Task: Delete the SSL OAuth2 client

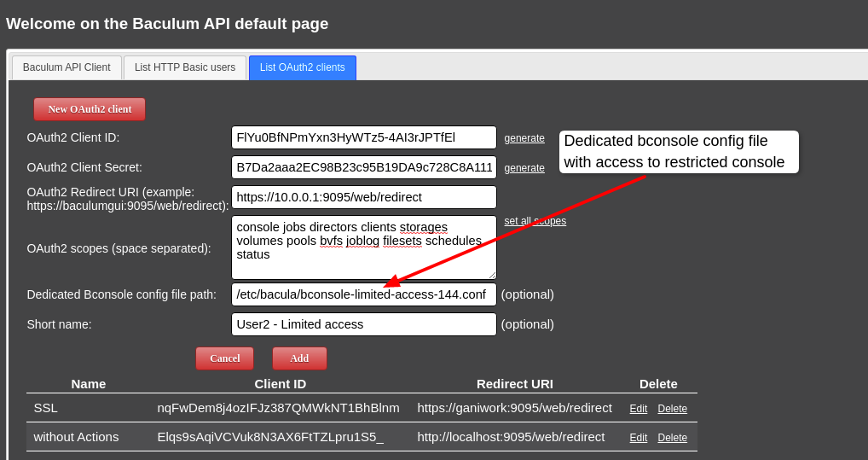Action: [672, 409]
